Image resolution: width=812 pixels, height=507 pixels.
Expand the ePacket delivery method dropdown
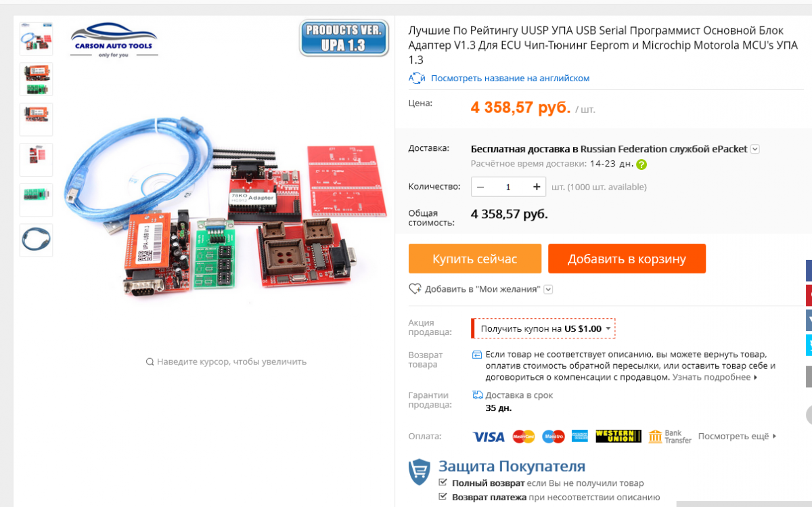pos(755,150)
